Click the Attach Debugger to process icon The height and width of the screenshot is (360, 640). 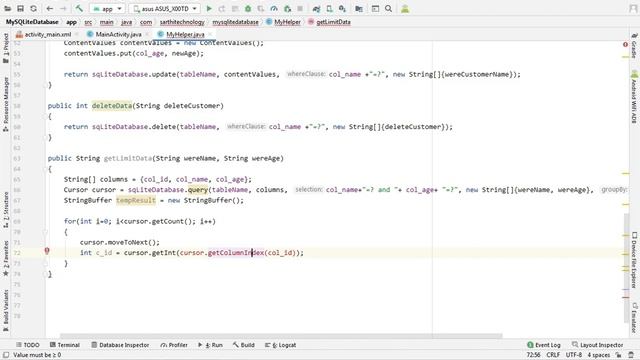pyautogui.click(x=287, y=9)
